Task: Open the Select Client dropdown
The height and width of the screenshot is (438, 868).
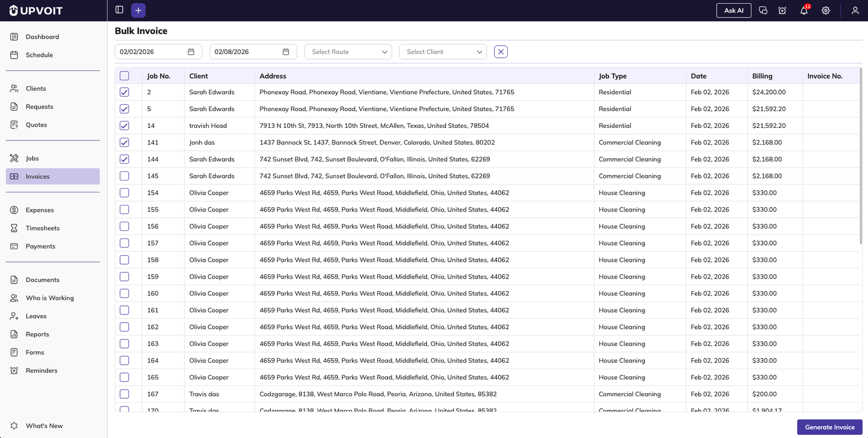Action: (x=443, y=51)
